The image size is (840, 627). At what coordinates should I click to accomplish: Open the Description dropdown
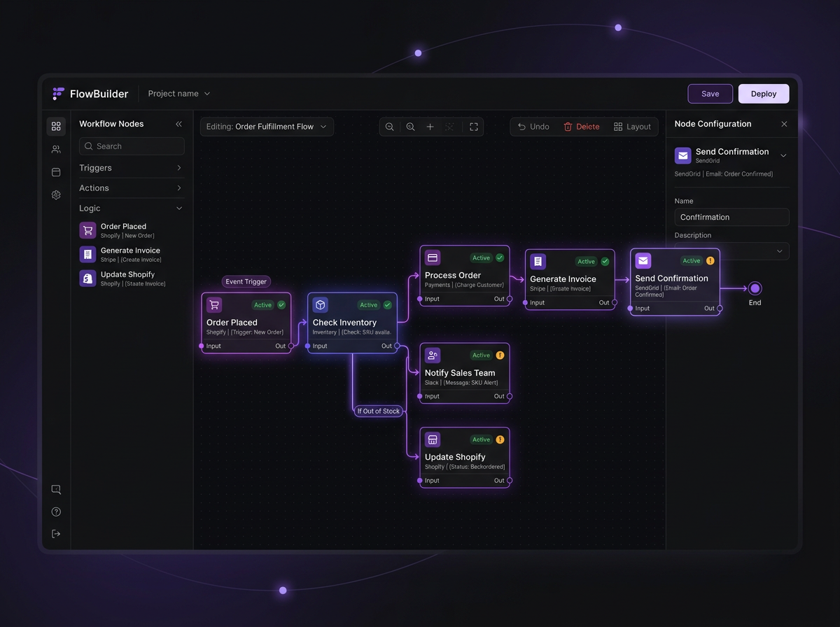pyautogui.click(x=731, y=251)
